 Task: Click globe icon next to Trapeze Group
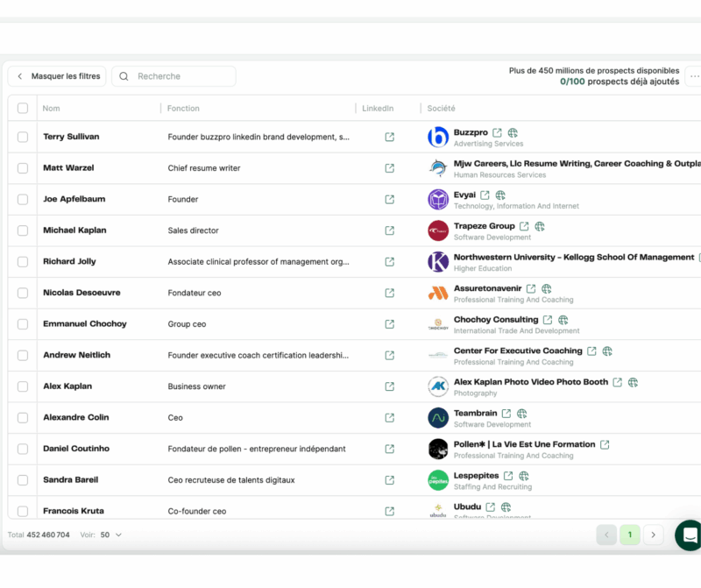tap(540, 226)
